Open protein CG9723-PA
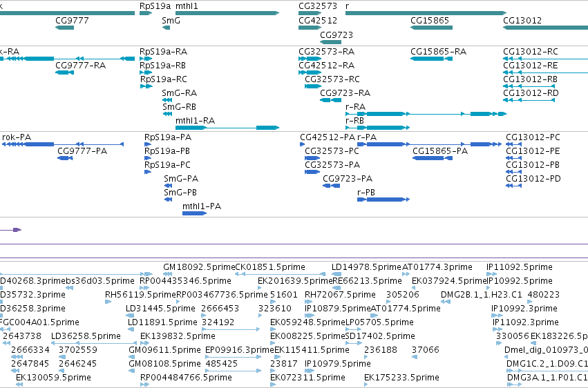Image resolution: width=588 pixels, height=388 pixels. pos(331,186)
